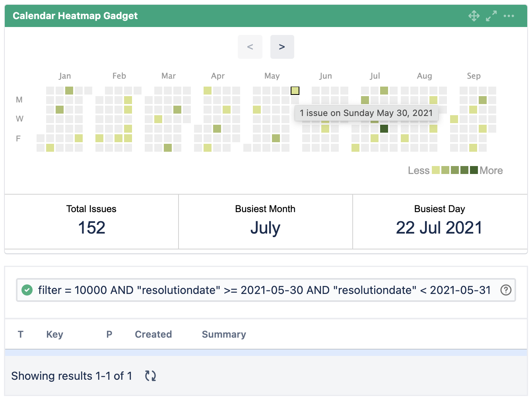Go to the previous calendar period
Screen dimensions: 532x400
[250, 47]
